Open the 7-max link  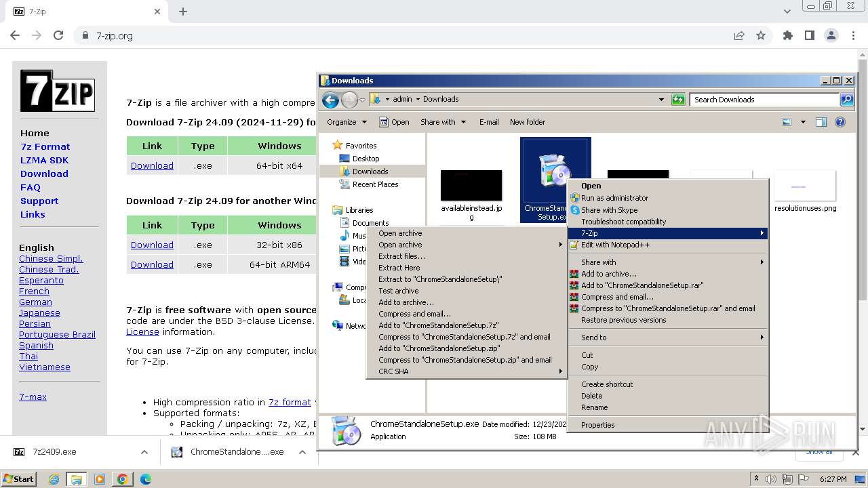(x=33, y=396)
